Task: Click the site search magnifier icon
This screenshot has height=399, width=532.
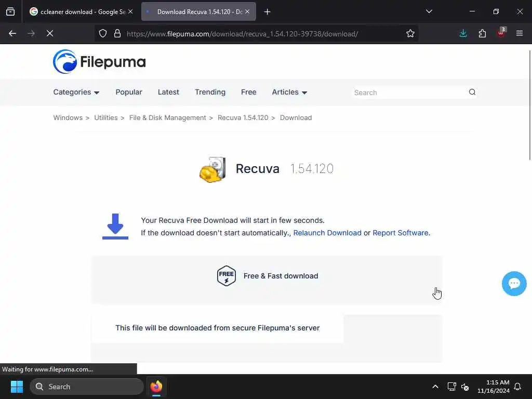Action: [x=472, y=92]
